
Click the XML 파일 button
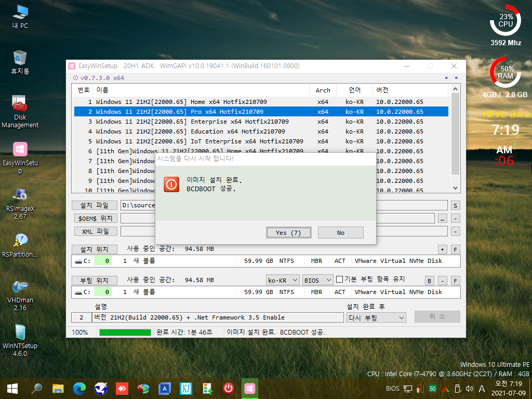96,231
